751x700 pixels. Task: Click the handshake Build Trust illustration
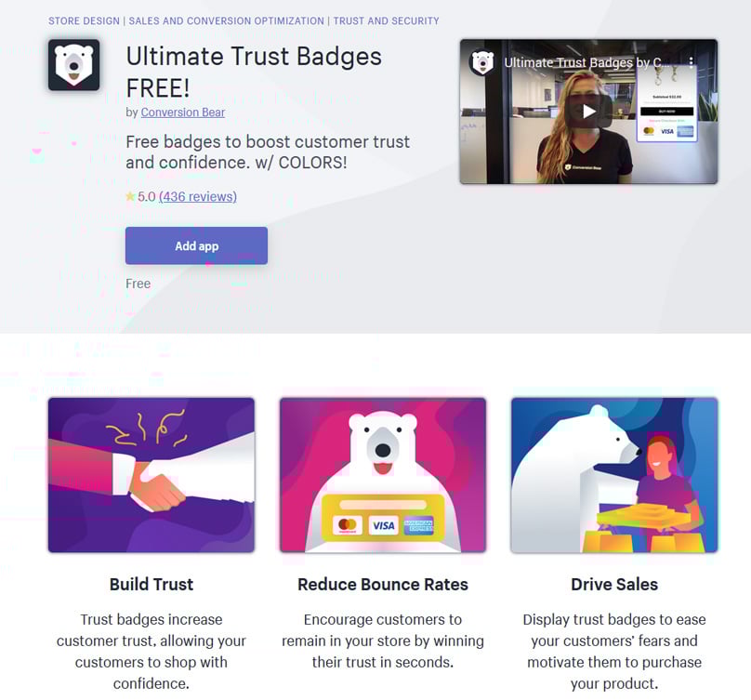coord(152,474)
